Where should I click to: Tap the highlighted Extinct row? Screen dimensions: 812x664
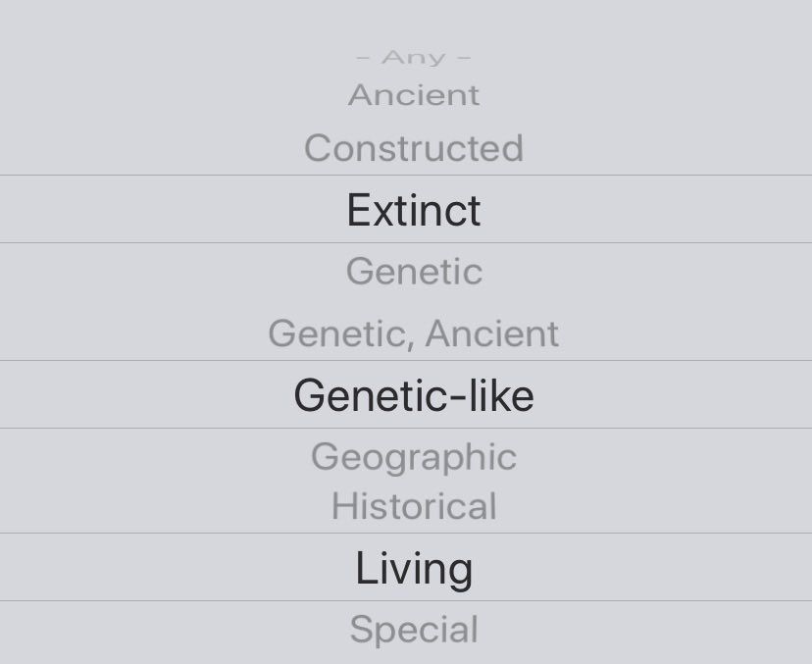point(413,210)
